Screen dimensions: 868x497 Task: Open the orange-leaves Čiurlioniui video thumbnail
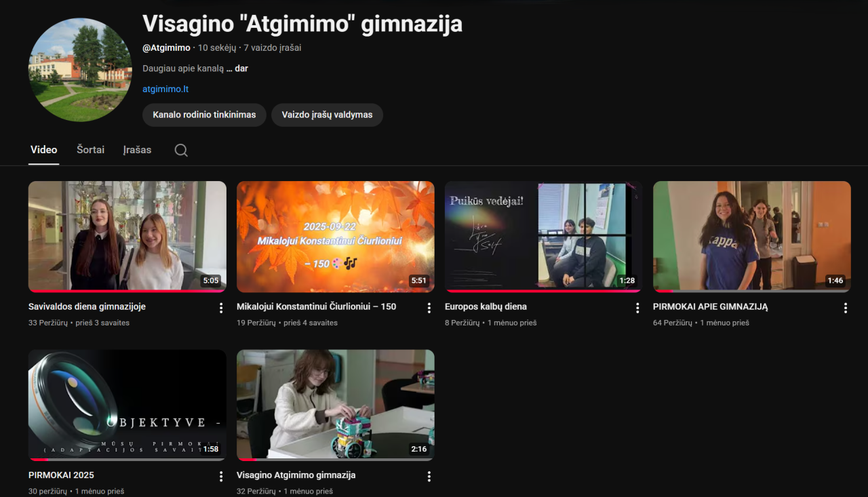pyautogui.click(x=336, y=236)
